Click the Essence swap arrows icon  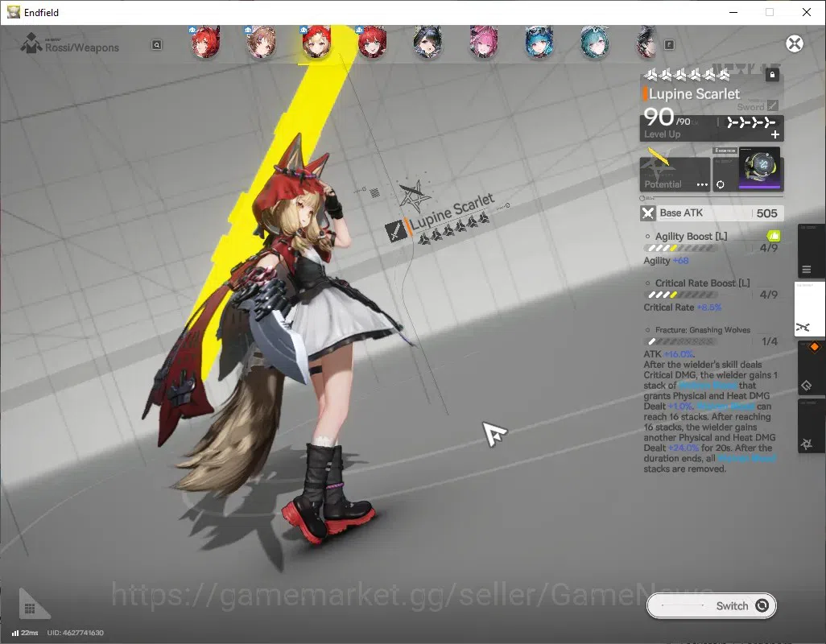click(x=720, y=184)
